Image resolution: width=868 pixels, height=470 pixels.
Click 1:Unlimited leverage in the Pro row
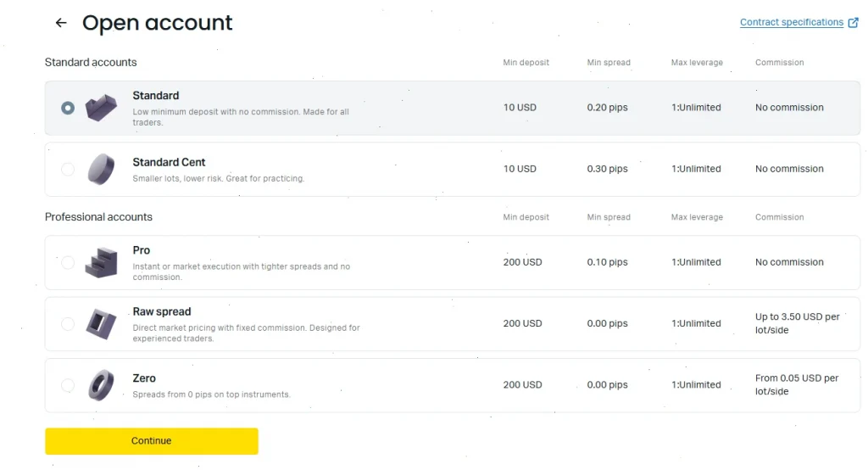tap(696, 262)
